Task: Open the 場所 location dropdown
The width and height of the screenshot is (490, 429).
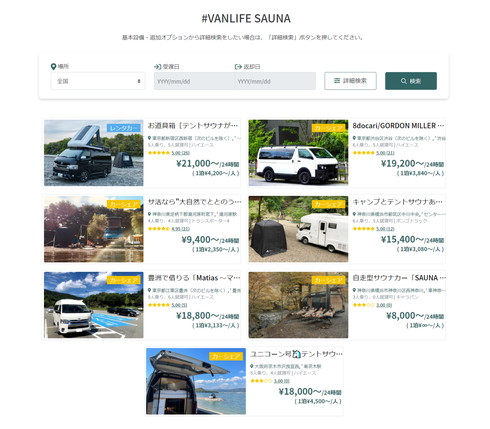Action: pyautogui.click(x=98, y=81)
